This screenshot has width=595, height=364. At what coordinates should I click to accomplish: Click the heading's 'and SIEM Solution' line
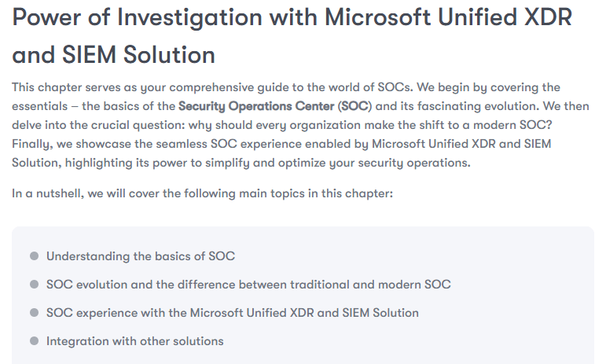(114, 55)
